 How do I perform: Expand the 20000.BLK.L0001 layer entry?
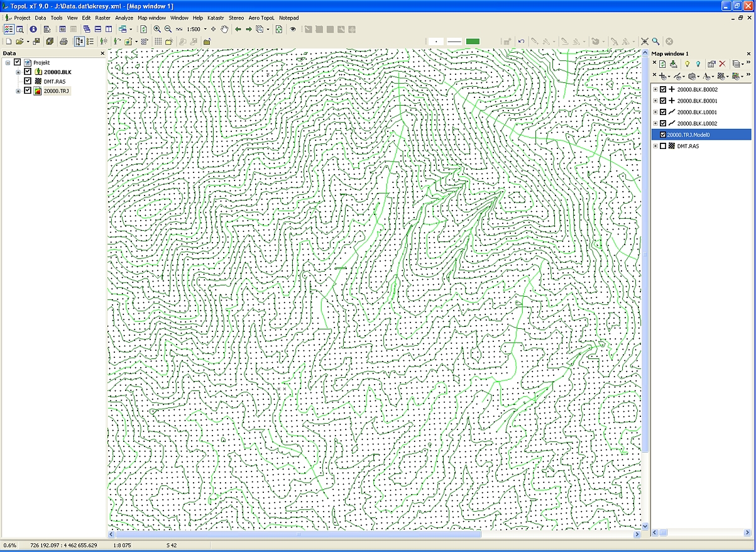pyautogui.click(x=655, y=112)
